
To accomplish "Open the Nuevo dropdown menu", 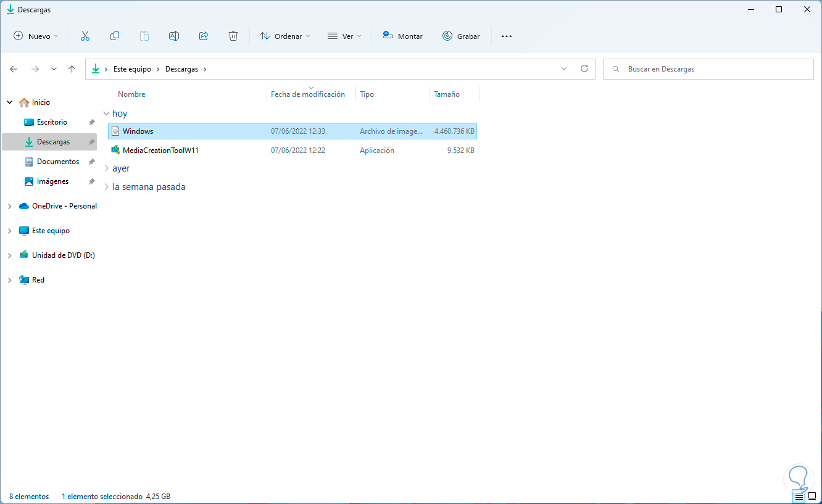I will click(x=36, y=36).
